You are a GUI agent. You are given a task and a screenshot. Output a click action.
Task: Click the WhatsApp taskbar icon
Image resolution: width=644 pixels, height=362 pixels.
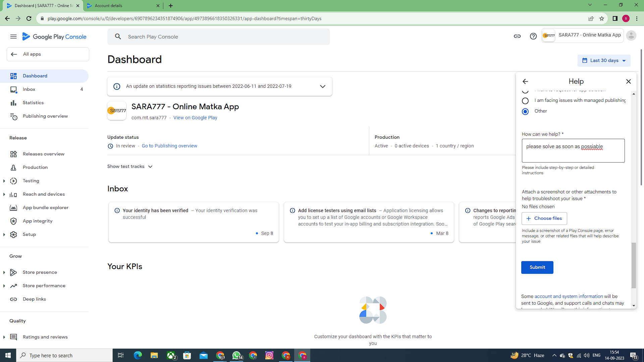pyautogui.click(x=236, y=355)
